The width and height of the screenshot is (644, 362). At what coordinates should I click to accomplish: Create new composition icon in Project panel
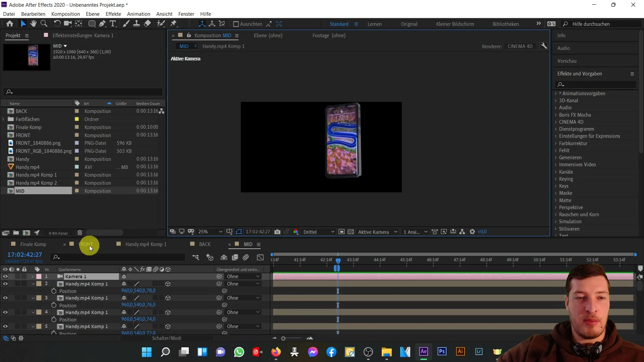[26, 233]
